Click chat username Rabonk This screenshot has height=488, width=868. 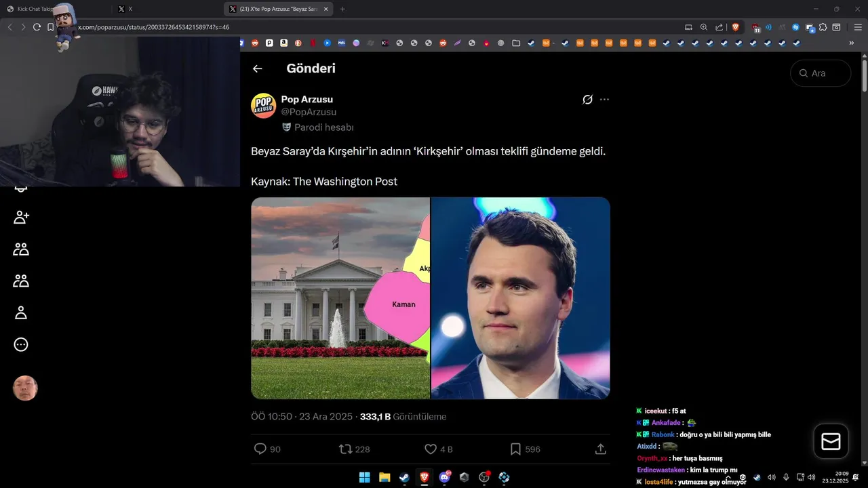[663, 434]
